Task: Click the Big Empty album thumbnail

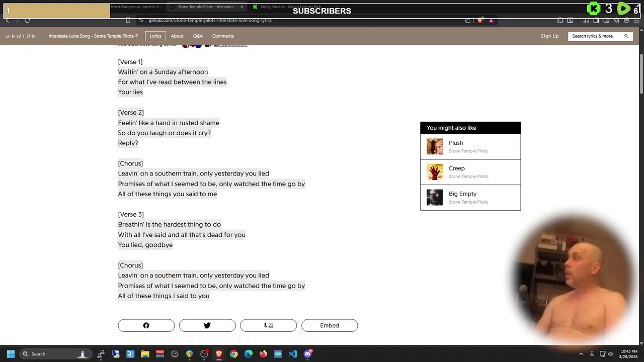Action: coord(435,198)
